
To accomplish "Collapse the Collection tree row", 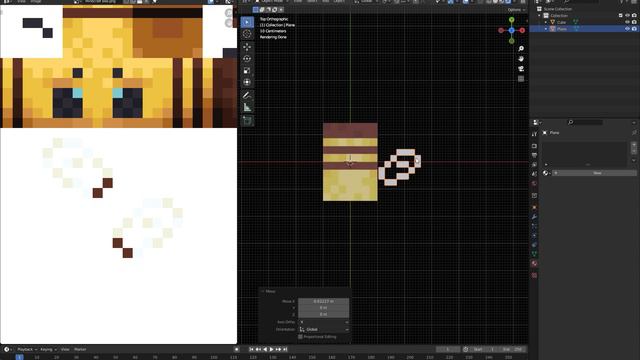I will click(540, 16).
